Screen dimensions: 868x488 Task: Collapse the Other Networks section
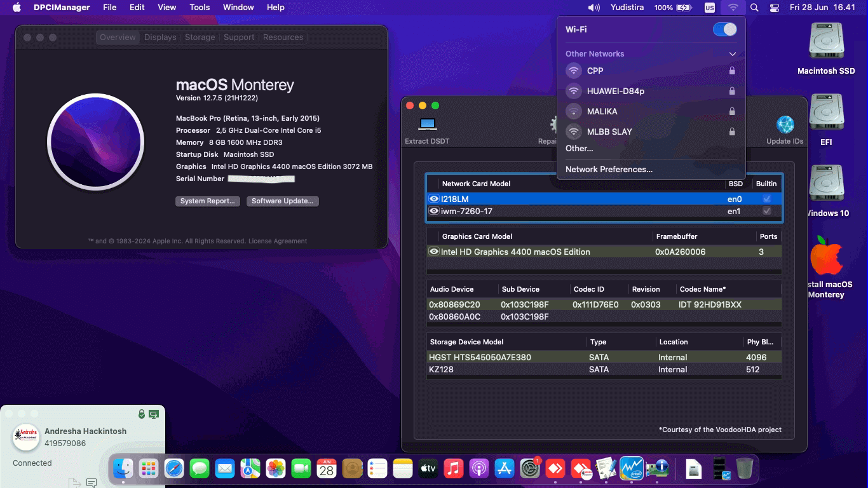pyautogui.click(x=732, y=54)
